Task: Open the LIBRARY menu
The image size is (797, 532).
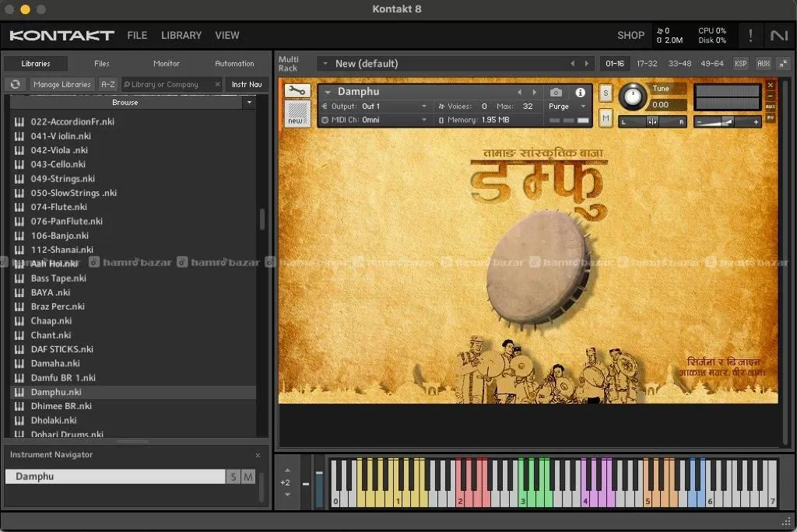Action: [181, 36]
